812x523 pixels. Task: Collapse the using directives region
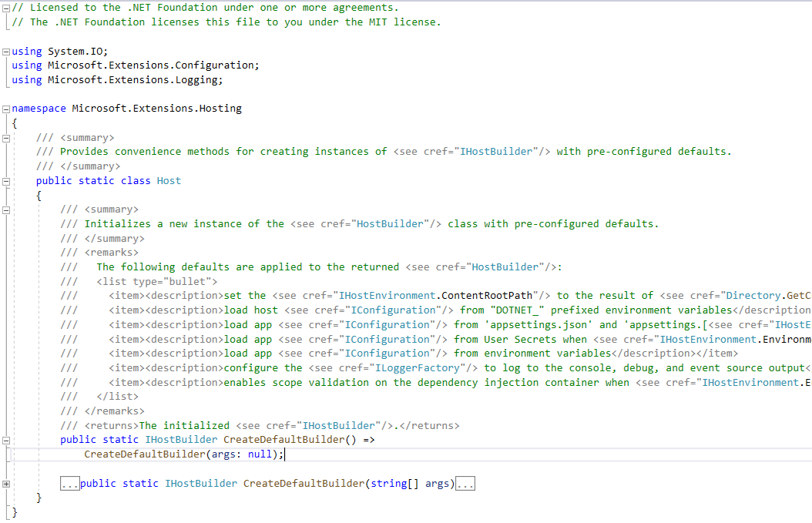tap(5, 51)
